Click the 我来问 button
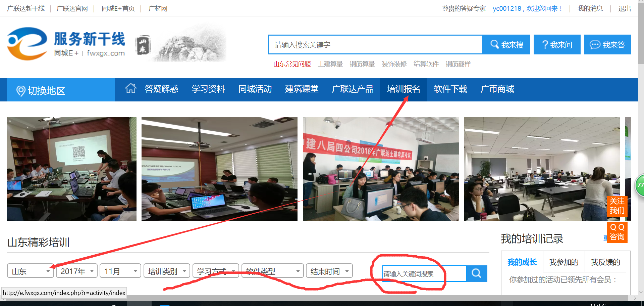 557,44
